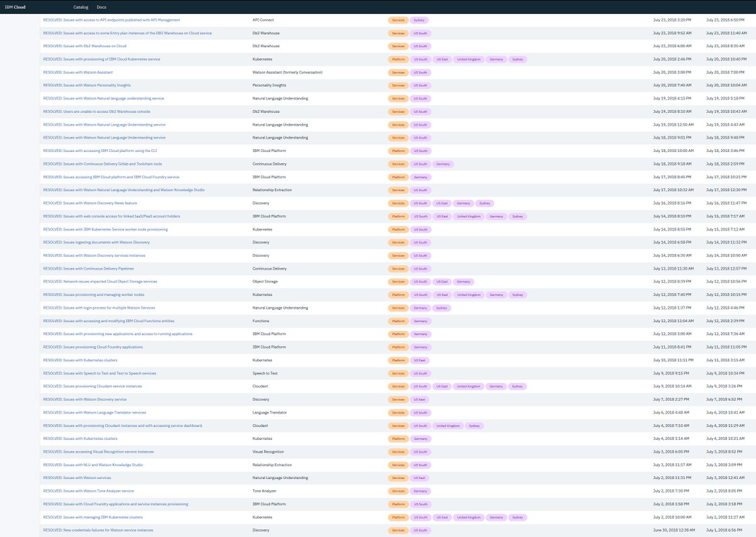Screen dimensions: 756x537
Task: View the new applications provisioning and access incident
Action: point(118,333)
